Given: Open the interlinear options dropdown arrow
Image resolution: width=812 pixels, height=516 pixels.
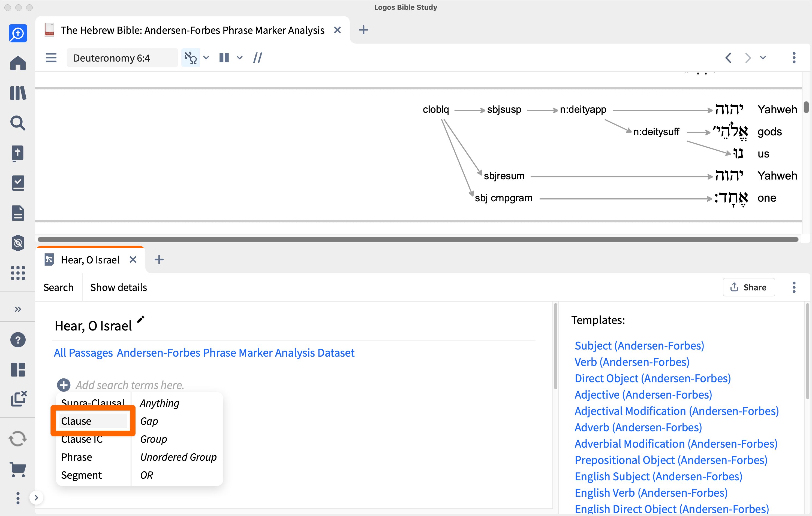Looking at the screenshot, I should (206, 58).
